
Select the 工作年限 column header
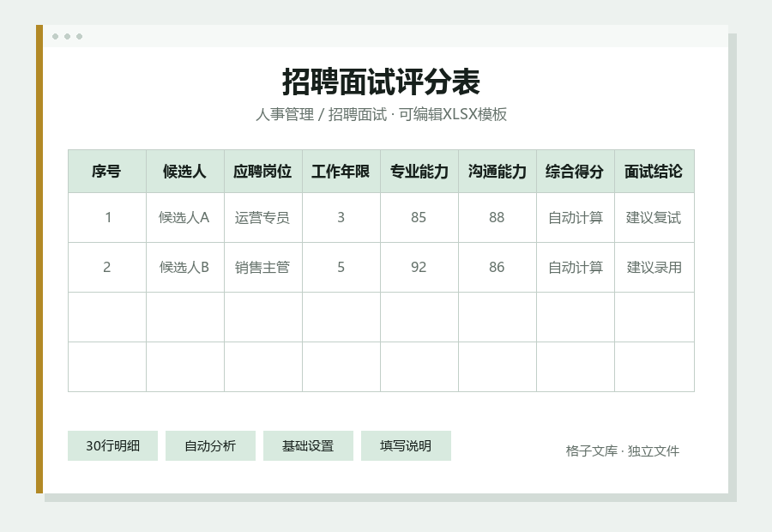point(341,172)
